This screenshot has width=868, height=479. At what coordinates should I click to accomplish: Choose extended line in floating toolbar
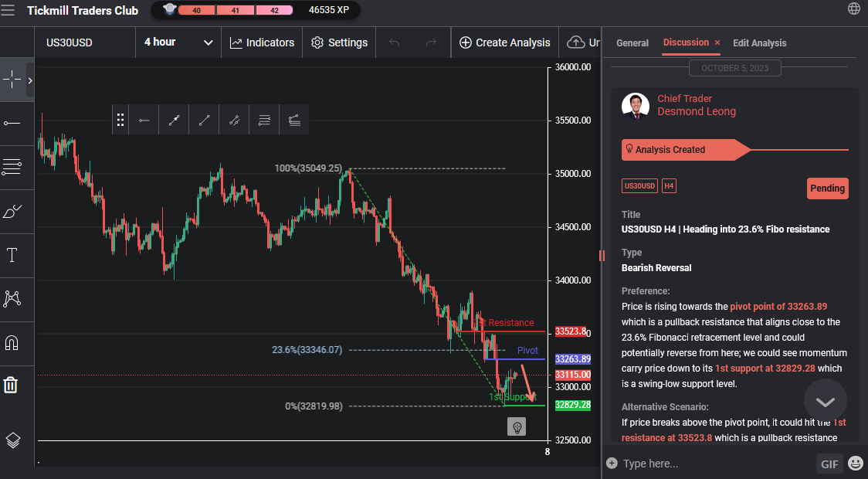coord(234,120)
